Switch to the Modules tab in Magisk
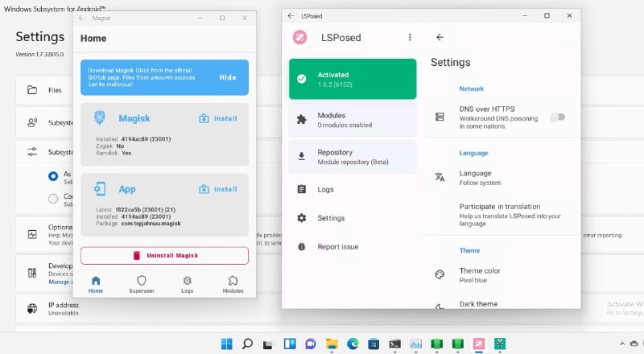 (x=233, y=284)
